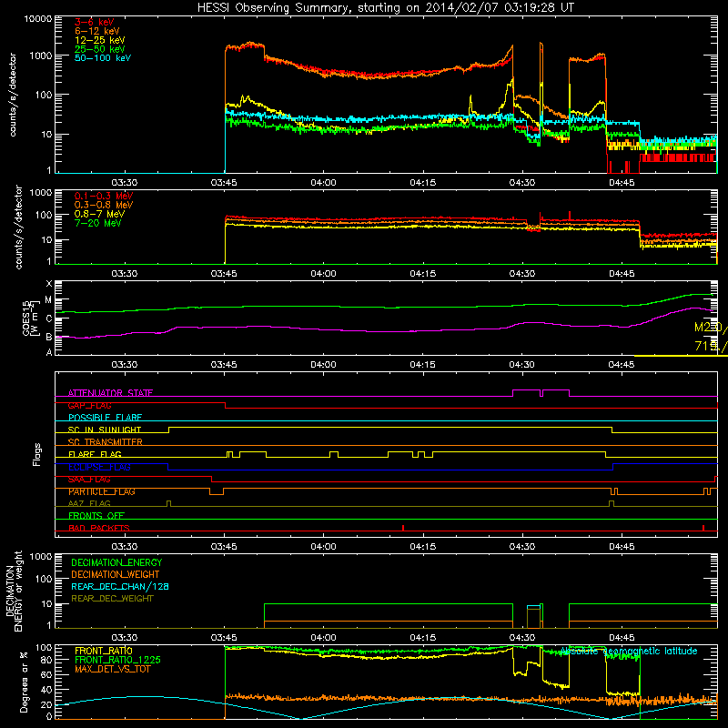728x728 pixels.
Task: Click the green 25-50 keV legend entry
Action: 100,49
